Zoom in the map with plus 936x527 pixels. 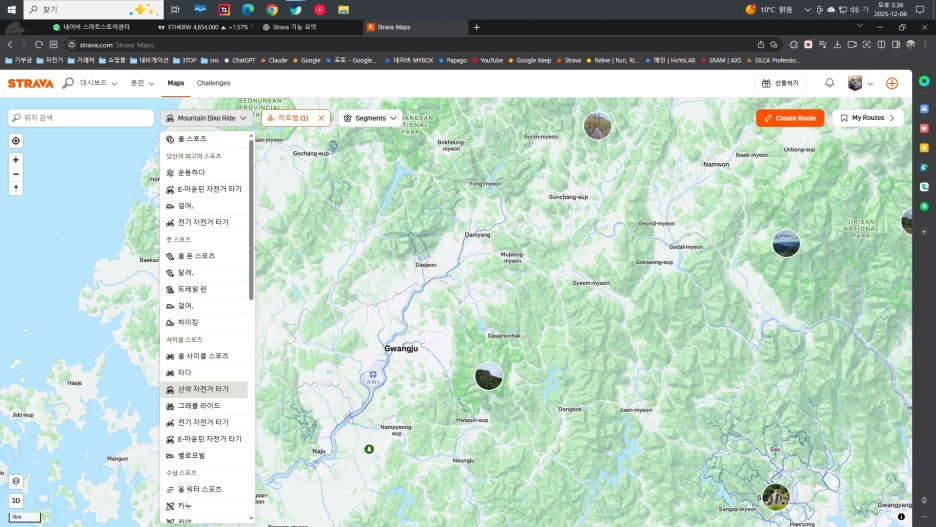pos(16,160)
